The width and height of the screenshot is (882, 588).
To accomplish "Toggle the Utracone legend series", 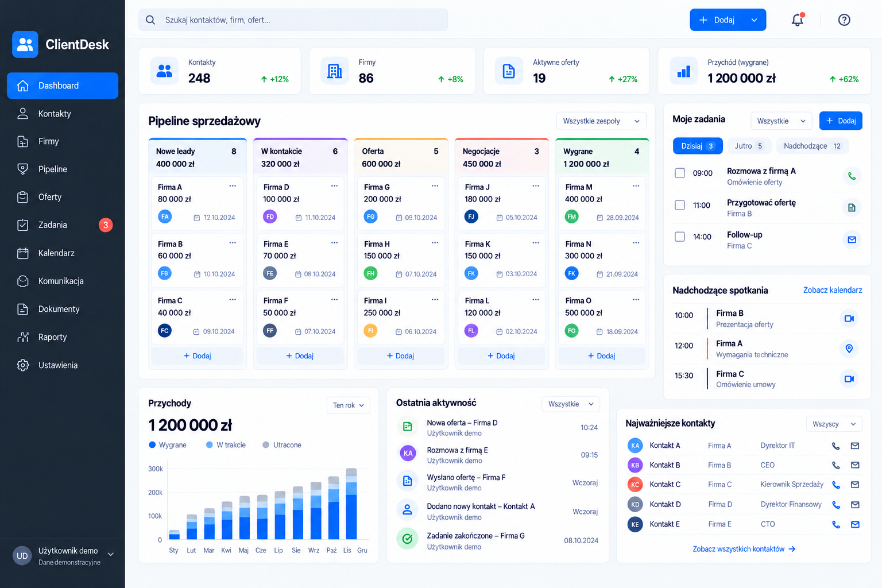I will point(281,445).
